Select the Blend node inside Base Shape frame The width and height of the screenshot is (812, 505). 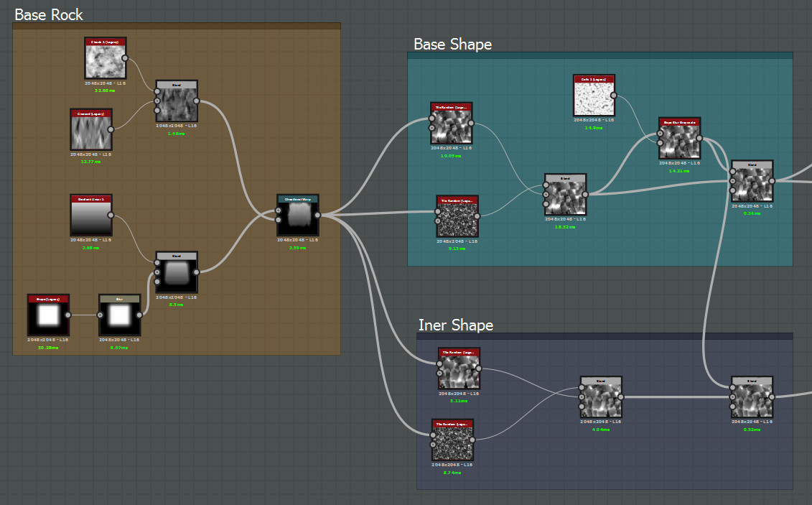pyautogui.click(x=564, y=195)
